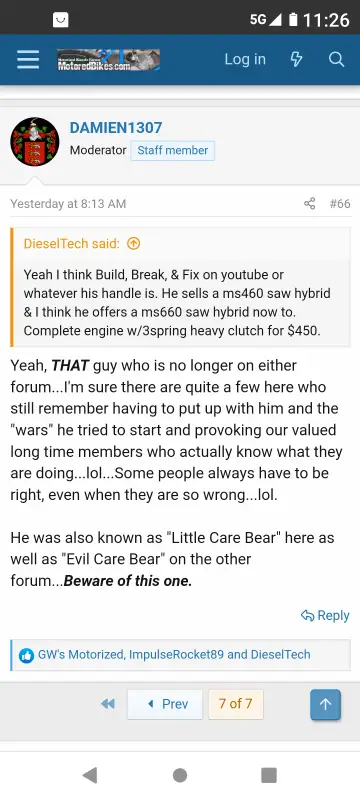Tap the blue thumbs-up like icon
The width and height of the screenshot is (360, 800).
(26, 655)
